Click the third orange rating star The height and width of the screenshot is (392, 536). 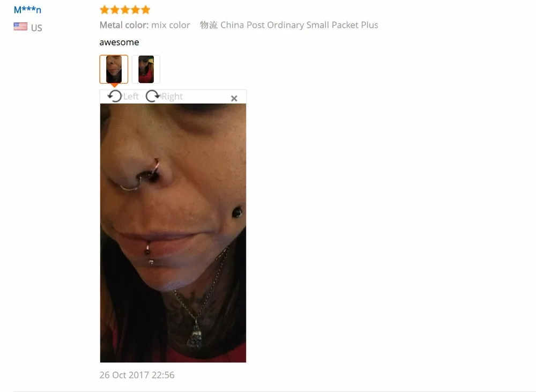pos(125,10)
